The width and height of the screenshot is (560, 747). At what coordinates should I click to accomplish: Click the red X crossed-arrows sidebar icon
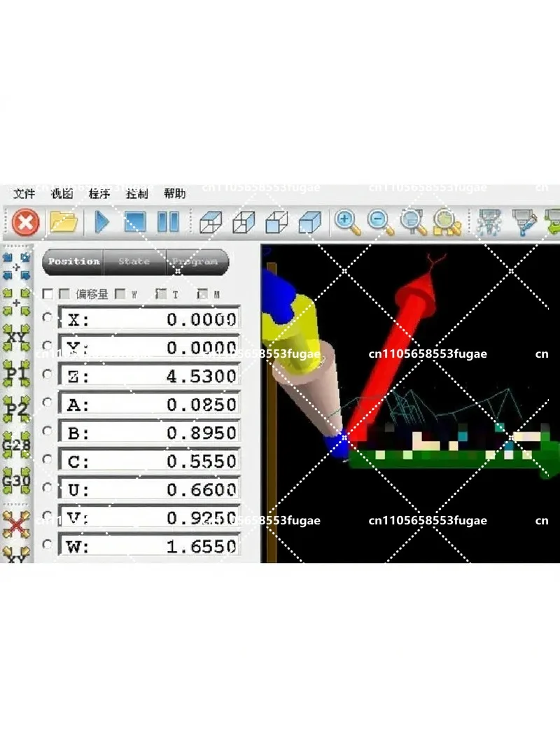pos(17,524)
